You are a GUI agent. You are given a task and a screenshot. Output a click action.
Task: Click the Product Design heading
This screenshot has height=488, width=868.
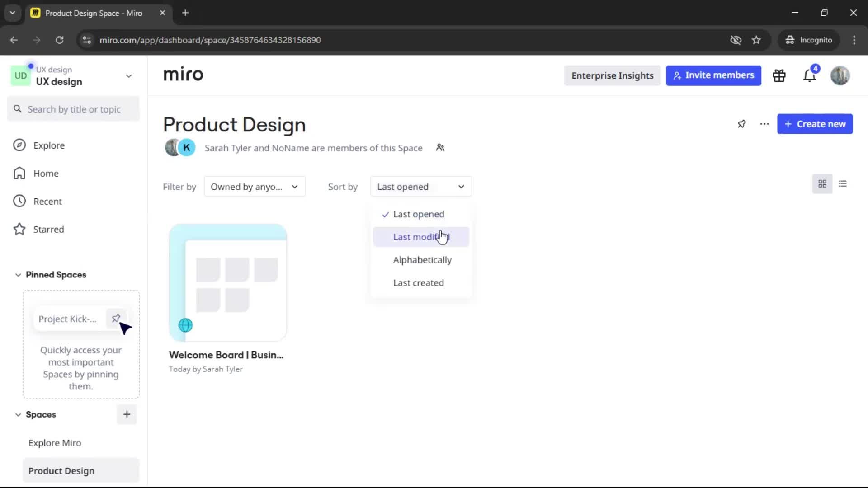tap(234, 125)
